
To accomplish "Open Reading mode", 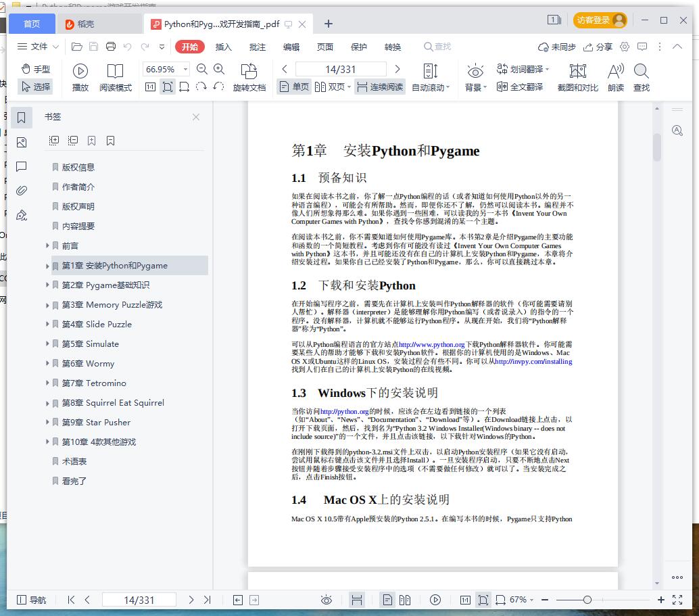I will coord(116,77).
